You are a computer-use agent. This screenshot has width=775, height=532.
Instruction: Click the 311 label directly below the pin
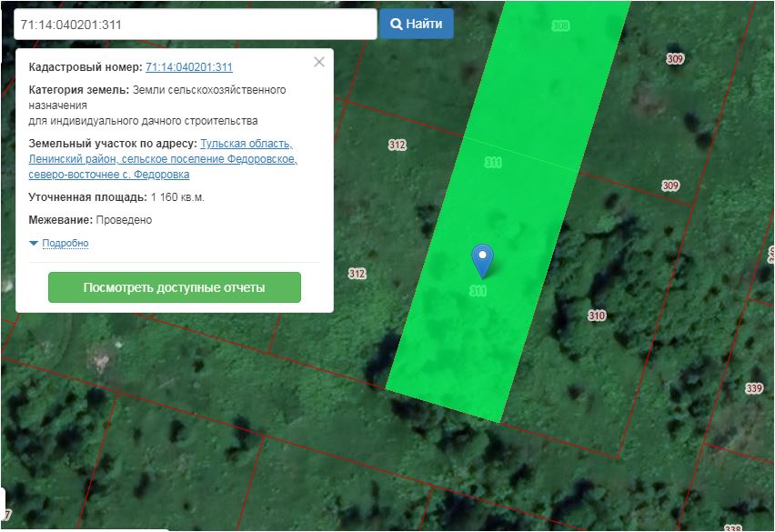478,291
